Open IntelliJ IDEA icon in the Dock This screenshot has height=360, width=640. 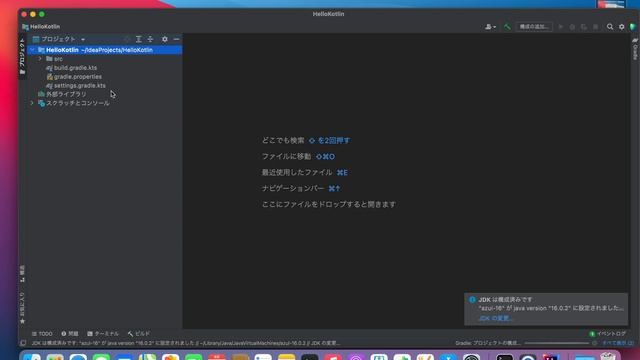pyautogui.click(x=551, y=358)
